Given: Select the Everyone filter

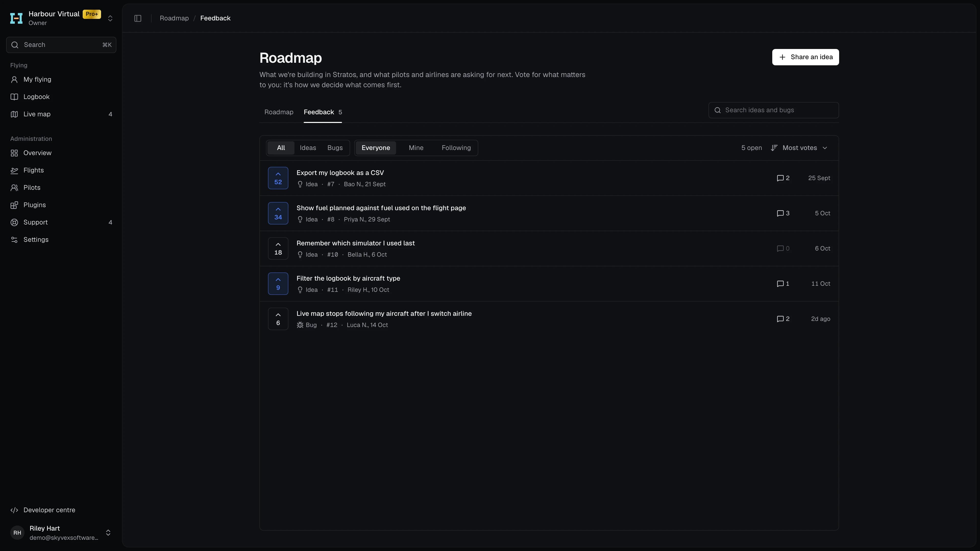Looking at the screenshot, I should click(x=375, y=148).
